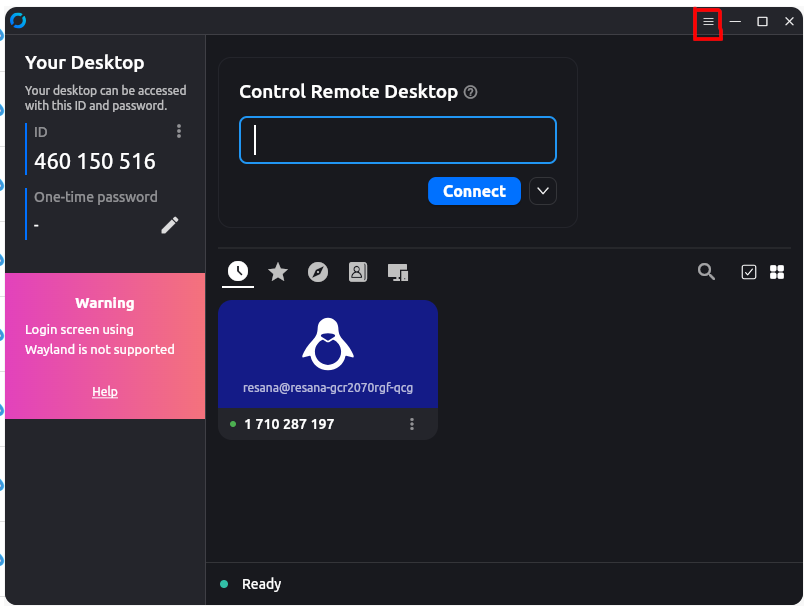The height and width of the screenshot is (612, 809).
Task: Click the remote ID input field
Action: point(398,140)
